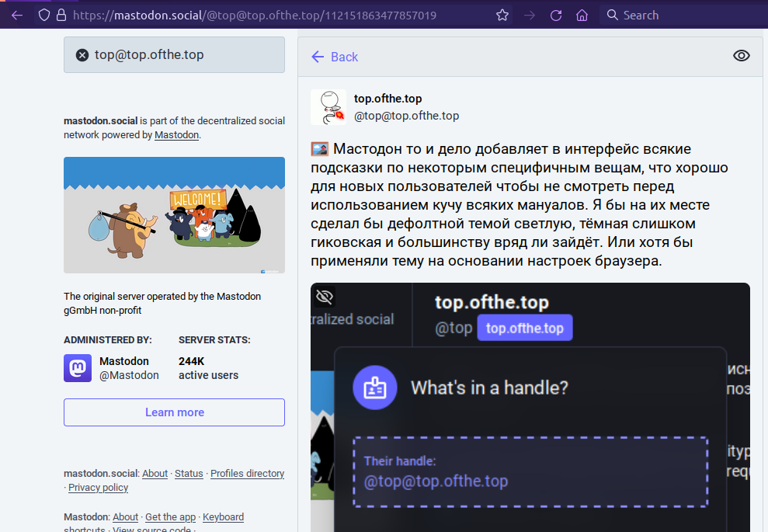Open the top.ofthe.top display name link

(x=388, y=99)
